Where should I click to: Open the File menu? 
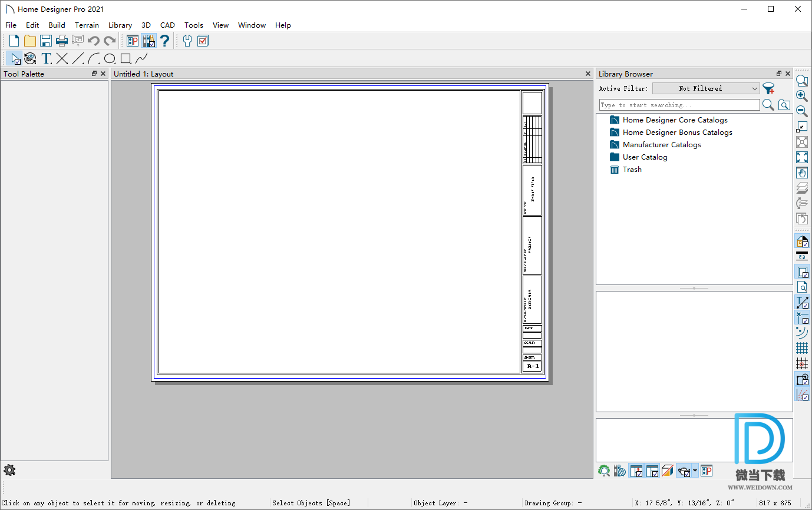coord(11,25)
